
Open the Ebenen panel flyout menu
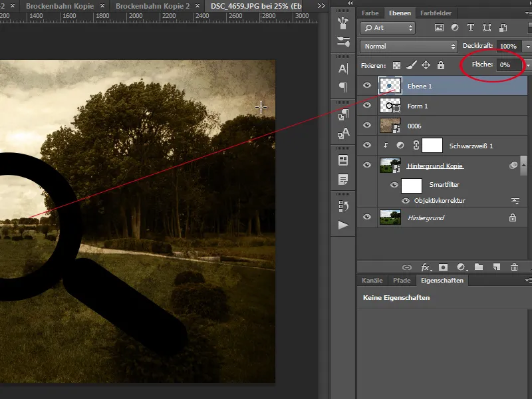(x=528, y=13)
